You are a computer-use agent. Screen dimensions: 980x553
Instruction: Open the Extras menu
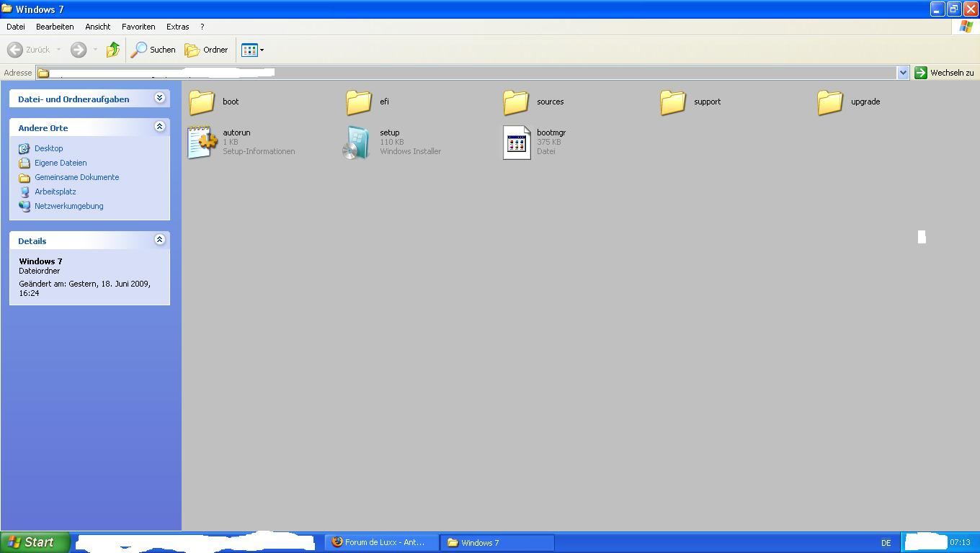tap(178, 27)
